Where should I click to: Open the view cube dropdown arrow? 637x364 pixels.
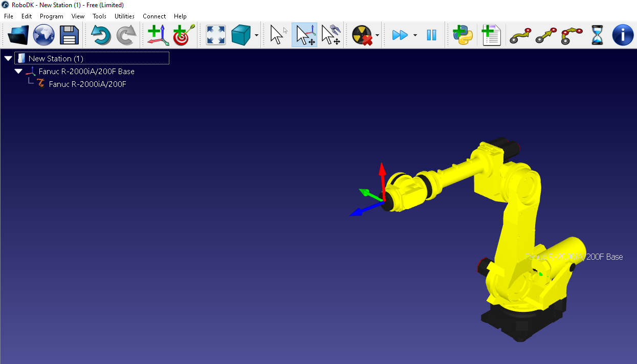click(256, 36)
